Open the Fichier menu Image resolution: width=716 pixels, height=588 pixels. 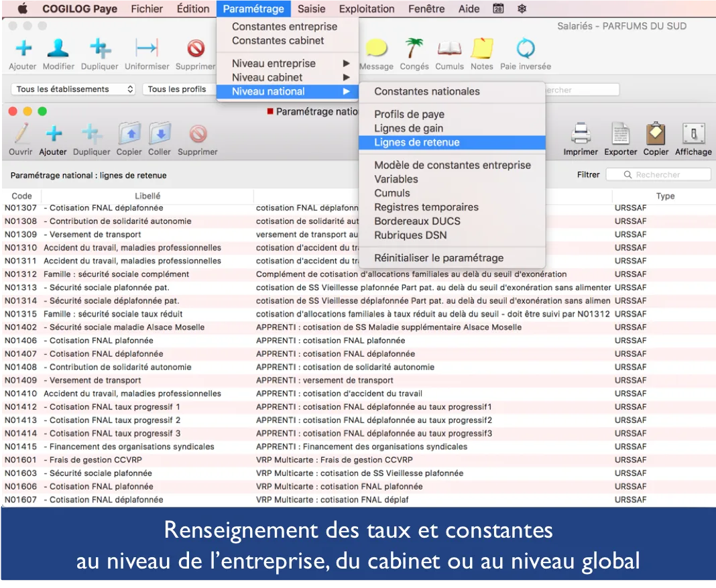coord(147,9)
